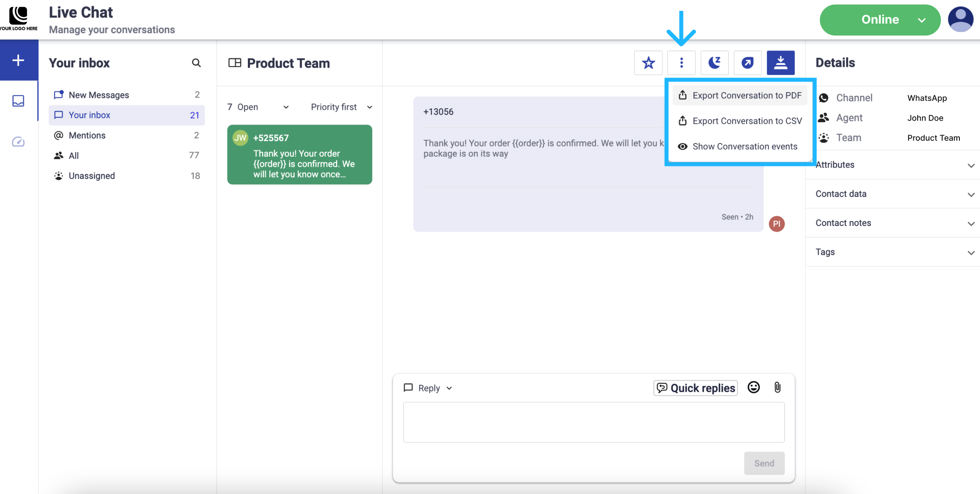980x494 pixels.
Task: Star the conversation with star icon
Action: pos(648,63)
